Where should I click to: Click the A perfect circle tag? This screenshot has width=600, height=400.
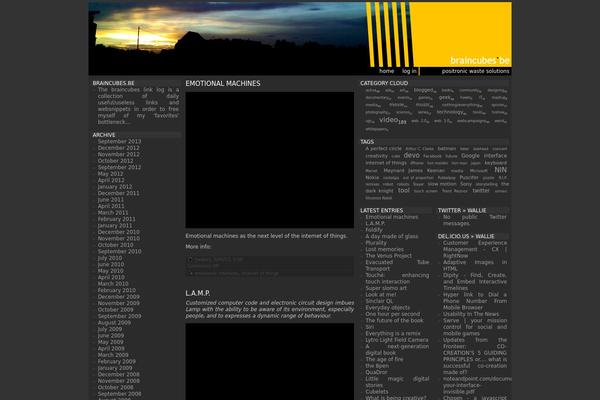click(383, 149)
